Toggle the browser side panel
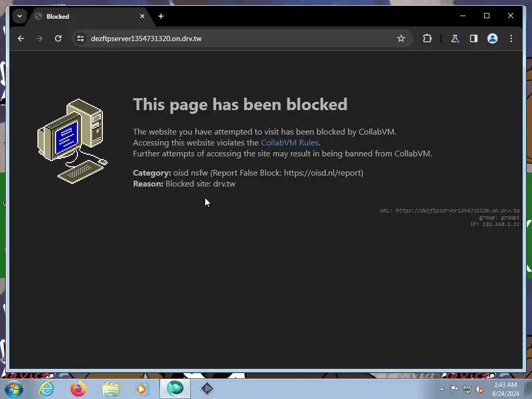This screenshot has height=399, width=532. tap(474, 38)
